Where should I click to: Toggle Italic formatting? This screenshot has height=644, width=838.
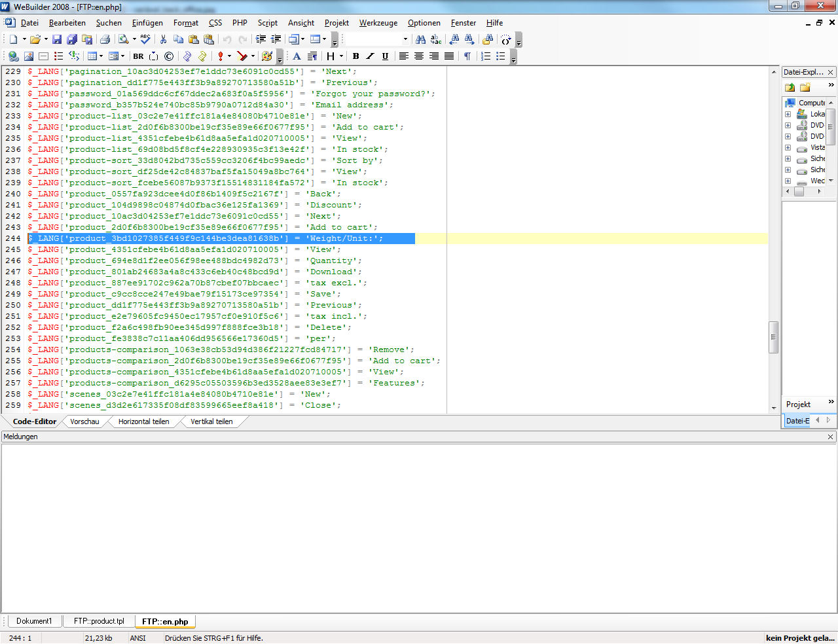tap(370, 56)
